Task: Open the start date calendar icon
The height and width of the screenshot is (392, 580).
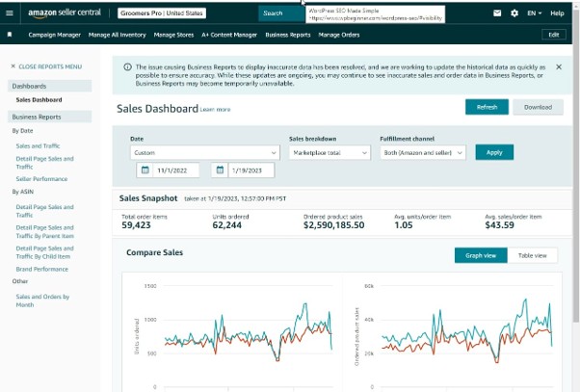Action: click(x=145, y=170)
